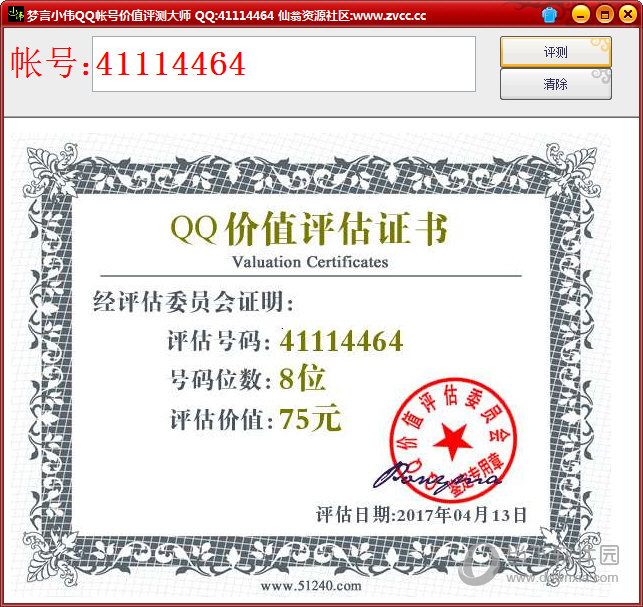Screen dimensions: 643x607
Task: Close the QQ valuation window
Action: pyautogui.click(x=628, y=15)
